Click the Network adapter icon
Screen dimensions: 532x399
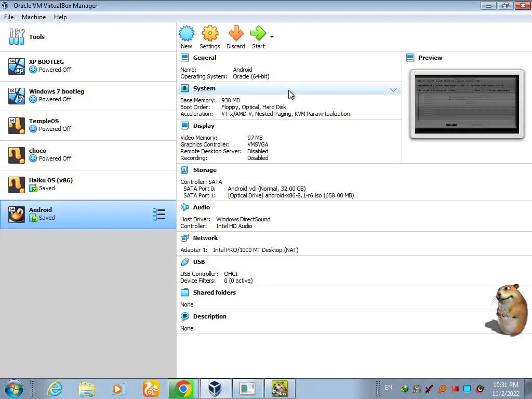184,238
